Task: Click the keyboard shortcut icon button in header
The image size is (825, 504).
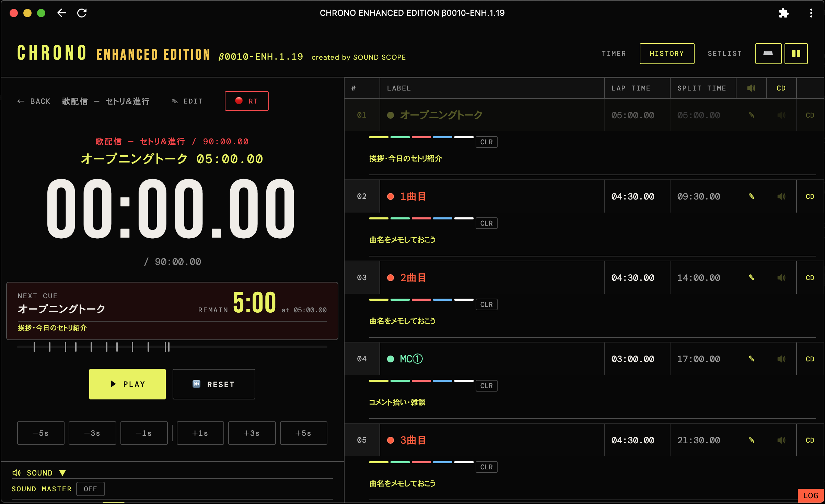Action: coord(768,53)
